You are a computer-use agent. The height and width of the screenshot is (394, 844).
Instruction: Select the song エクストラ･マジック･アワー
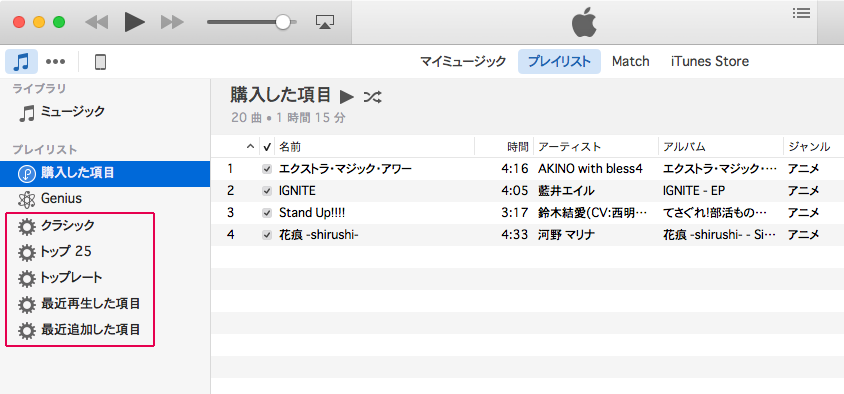click(345, 169)
